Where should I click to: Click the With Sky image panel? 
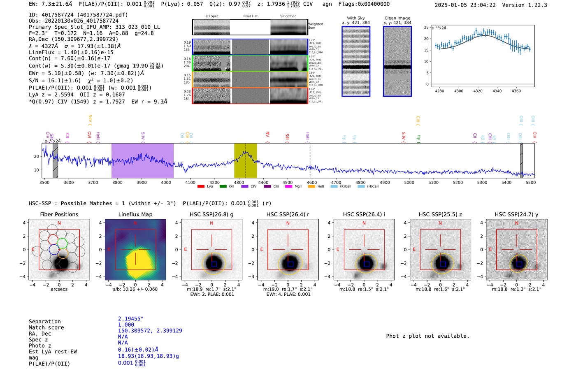(356, 61)
